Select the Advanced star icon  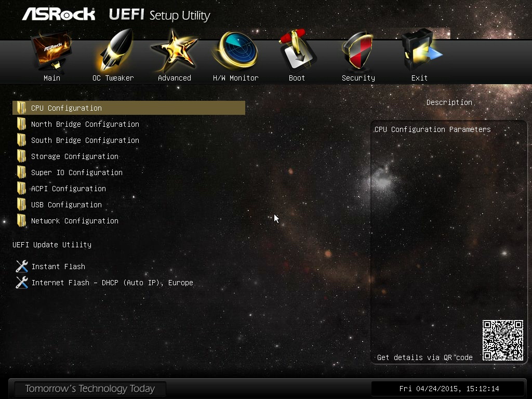pos(174,51)
